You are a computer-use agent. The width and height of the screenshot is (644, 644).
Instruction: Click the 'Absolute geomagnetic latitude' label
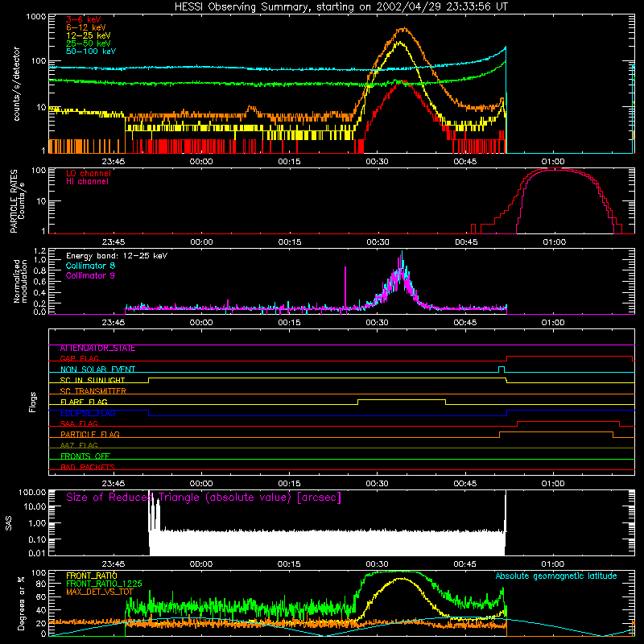pos(556,576)
